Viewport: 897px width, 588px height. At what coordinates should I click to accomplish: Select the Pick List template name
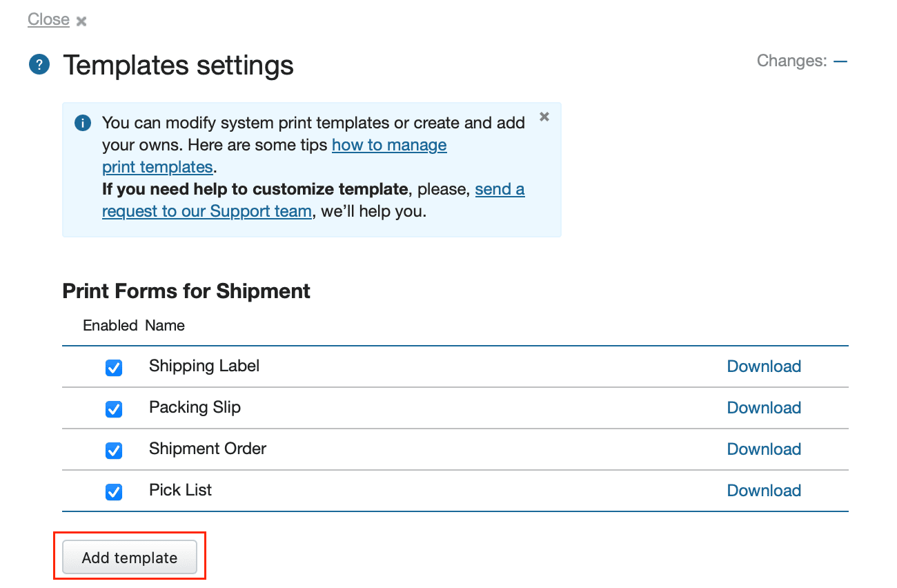pos(180,490)
